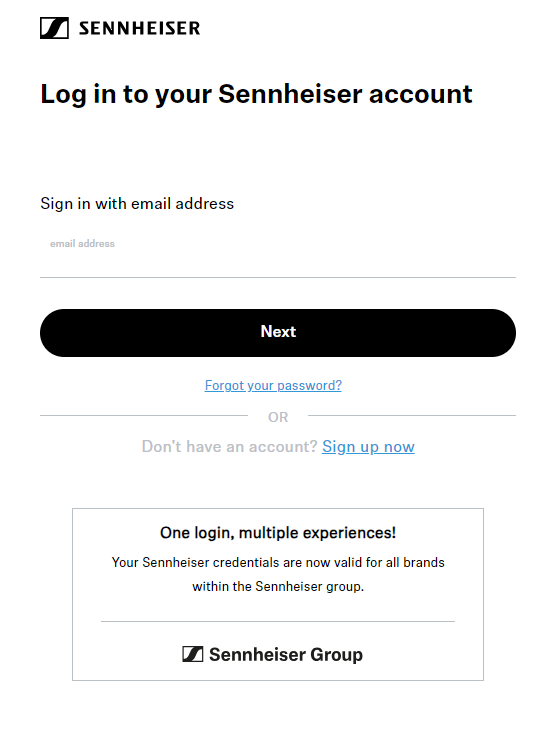
Task: Focus the email address input field
Action: click(x=278, y=254)
